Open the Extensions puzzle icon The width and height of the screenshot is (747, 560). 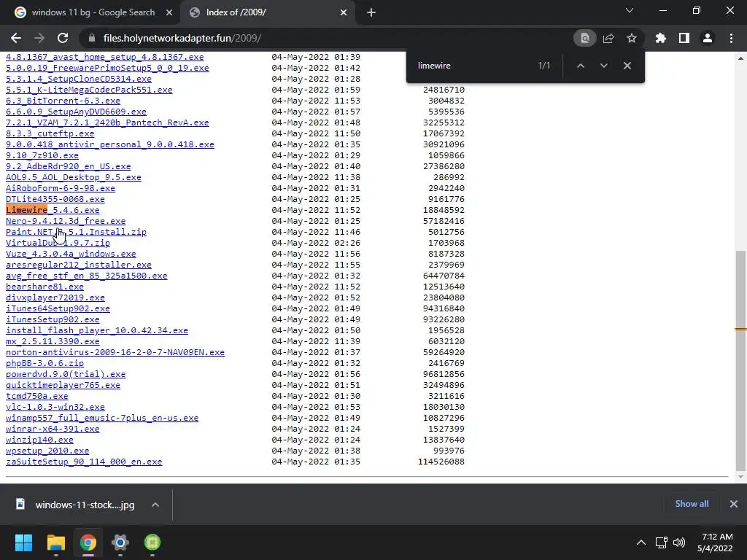click(661, 38)
